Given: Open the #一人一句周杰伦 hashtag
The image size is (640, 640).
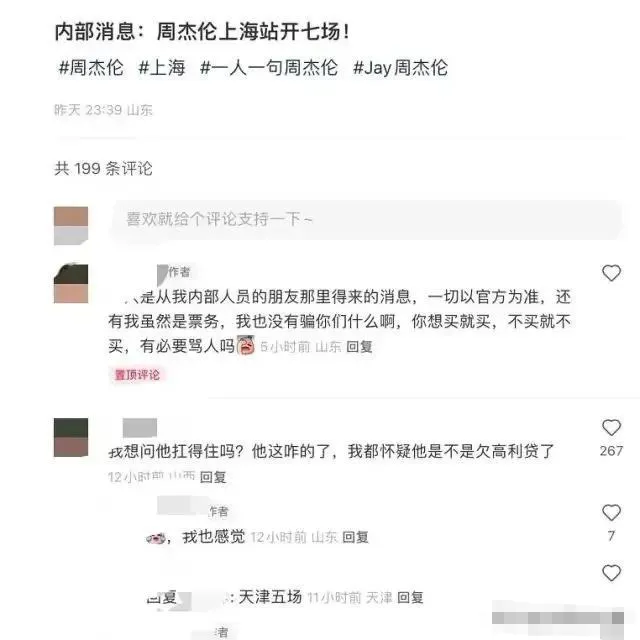Looking at the screenshot, I should 269,67.
